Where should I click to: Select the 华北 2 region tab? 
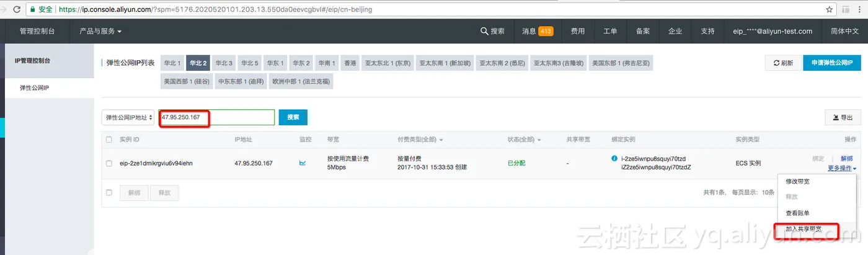198,63
